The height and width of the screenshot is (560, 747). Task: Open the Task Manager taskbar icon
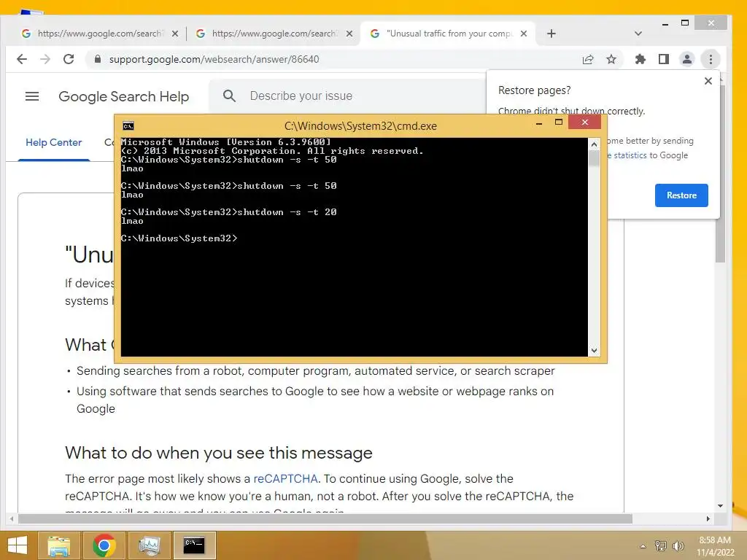149,545
